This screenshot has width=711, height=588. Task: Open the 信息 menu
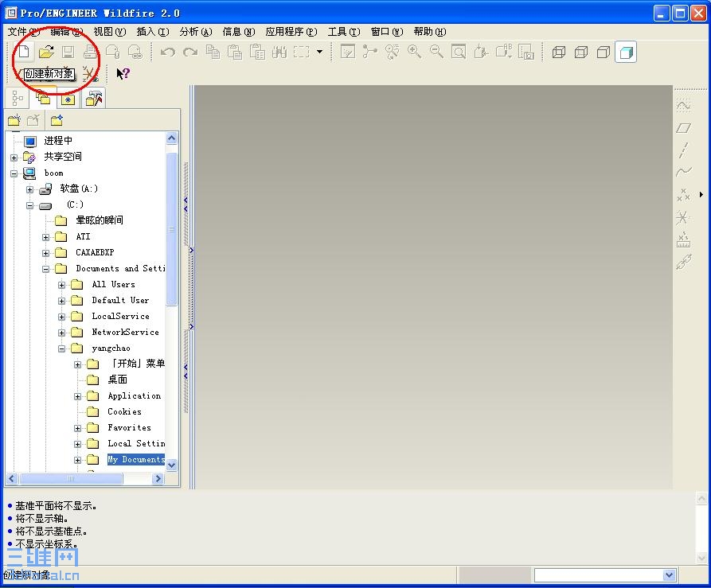[239, 32]
